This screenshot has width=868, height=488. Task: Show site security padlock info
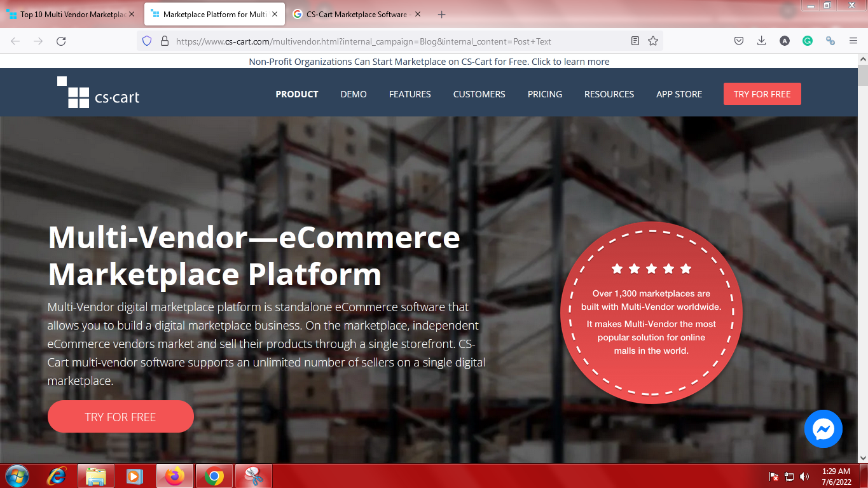pyautogui.click(x=165, y=41)
